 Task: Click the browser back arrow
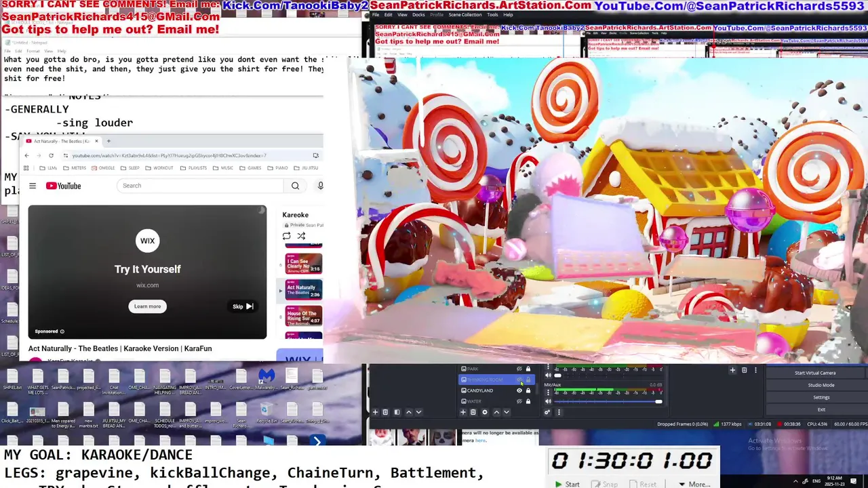26,155
